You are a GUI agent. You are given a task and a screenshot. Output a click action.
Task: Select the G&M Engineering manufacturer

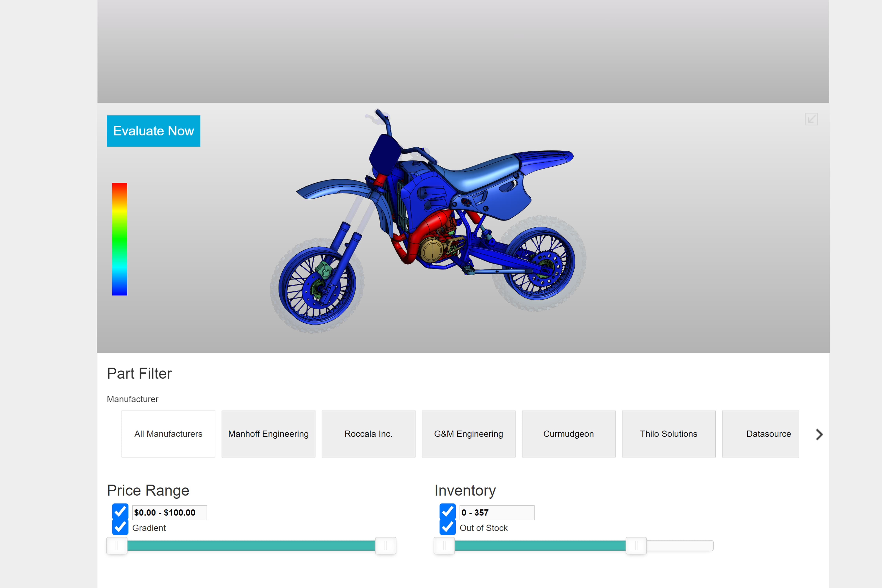pos(468,434)
